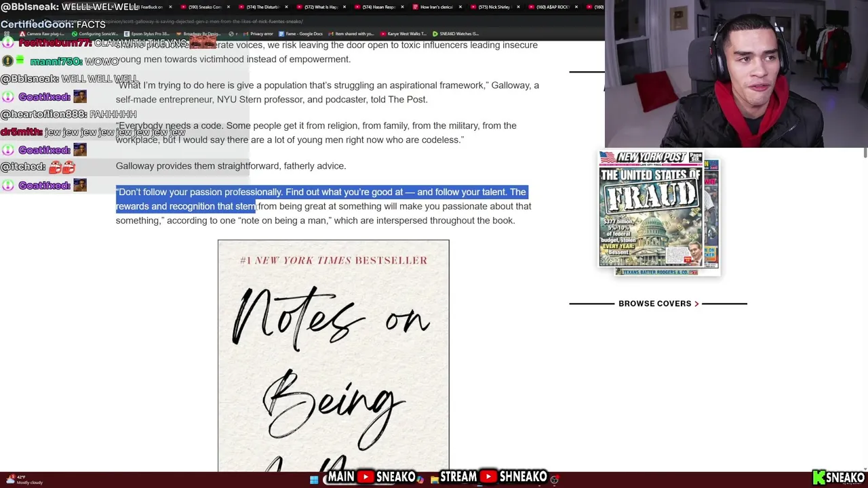Click the page vertical scrollbar

click(x=865, y=152)
